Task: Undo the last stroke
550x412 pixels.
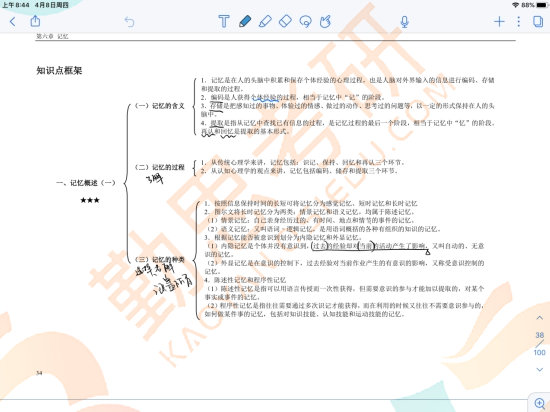Action: coord(129,22)
